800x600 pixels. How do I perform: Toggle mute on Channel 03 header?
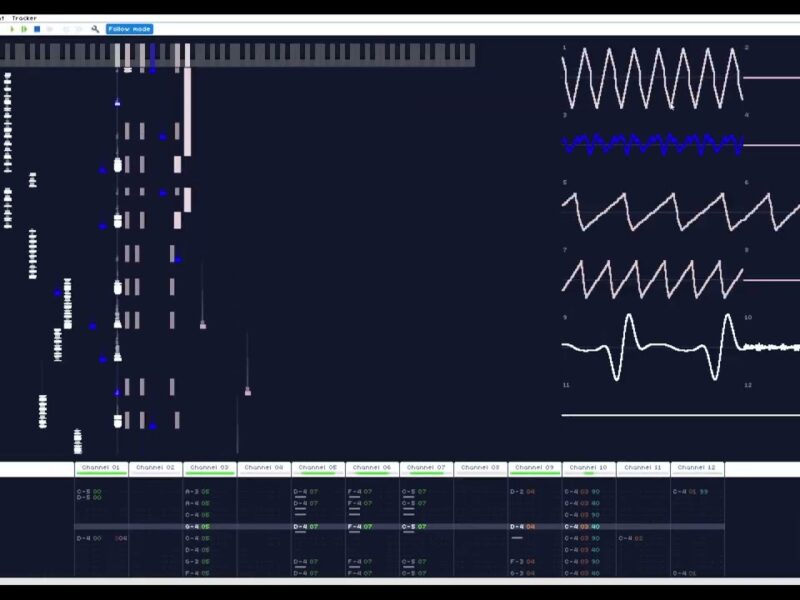210,469
